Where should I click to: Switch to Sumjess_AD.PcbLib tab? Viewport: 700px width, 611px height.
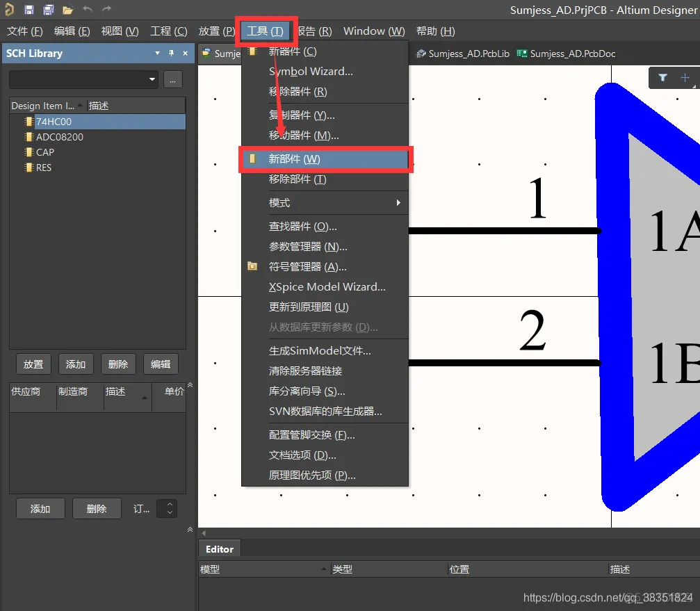pyautogui.click(x=463, y=54)
